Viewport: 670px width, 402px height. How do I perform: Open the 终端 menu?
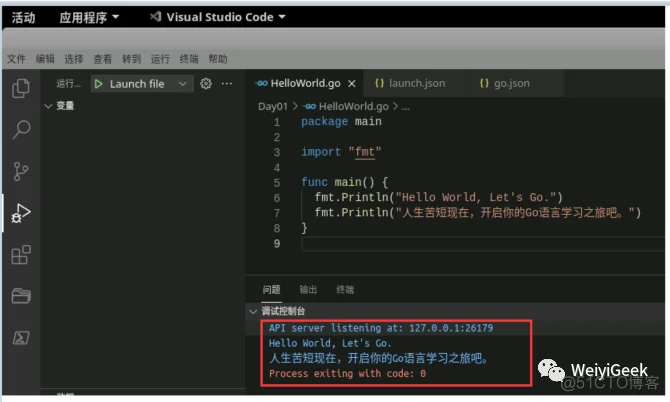(x=189, y=59)
